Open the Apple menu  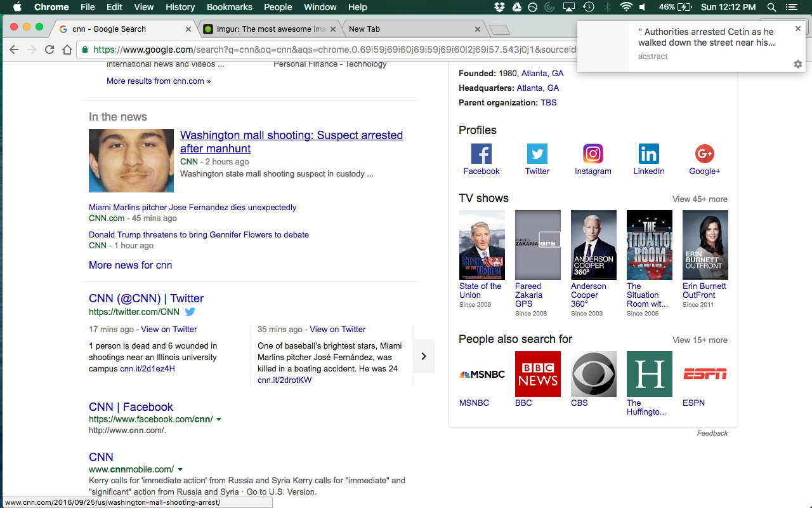(17, 7)
